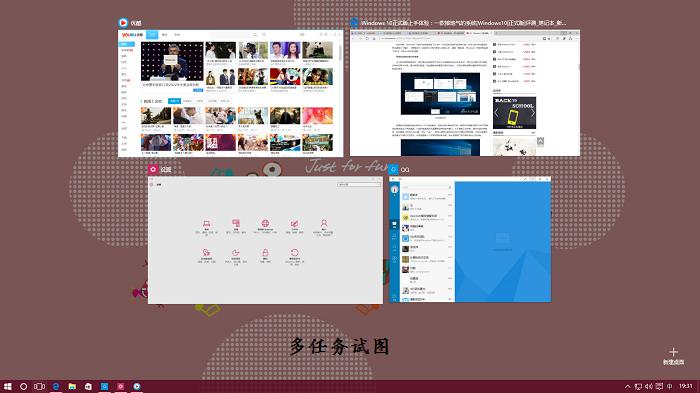Click the search box in the Settings window
This screenshot has width=700, height=393.
[359, 184]
